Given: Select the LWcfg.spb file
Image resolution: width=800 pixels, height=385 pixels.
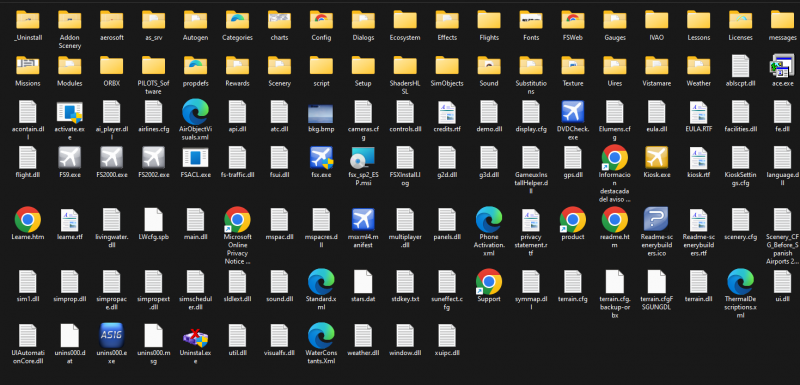Looking at the screenshot, I should 153,219.
